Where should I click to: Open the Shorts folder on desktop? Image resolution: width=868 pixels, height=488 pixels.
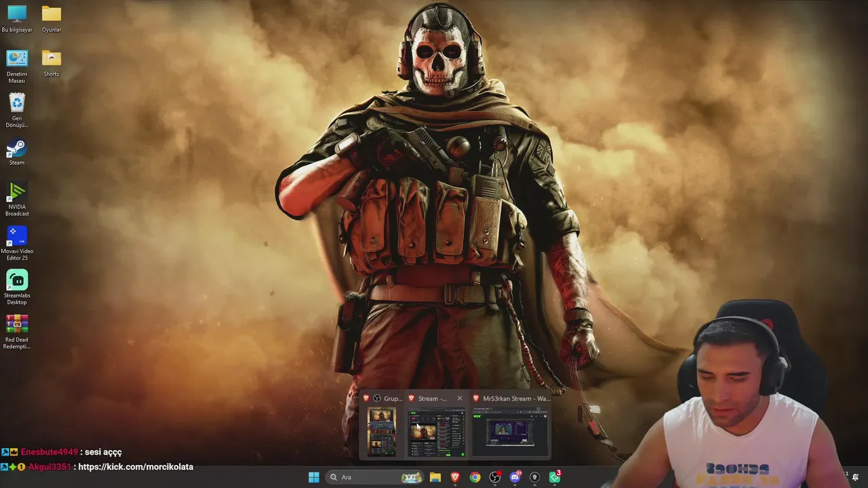(x=52, y=62)
